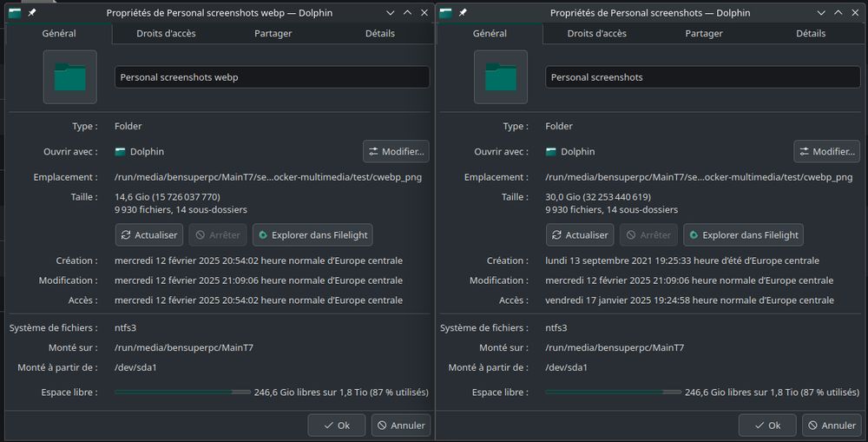Click the ntfs3 file system value in the webp window
The height and width of the screenshot is (442, 868).
[125, 328]
